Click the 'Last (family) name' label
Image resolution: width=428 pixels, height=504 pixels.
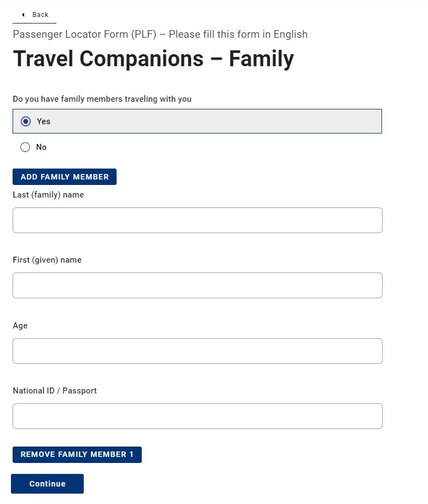(x=48, y=195)
